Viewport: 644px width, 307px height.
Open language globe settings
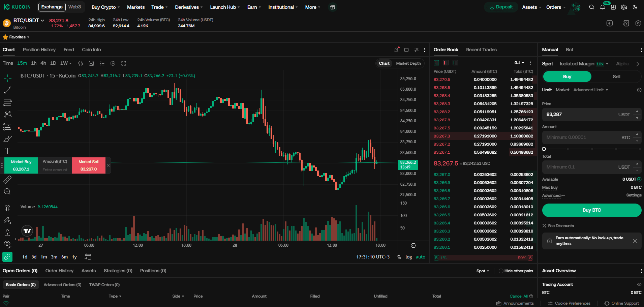(x=624, y=7)
